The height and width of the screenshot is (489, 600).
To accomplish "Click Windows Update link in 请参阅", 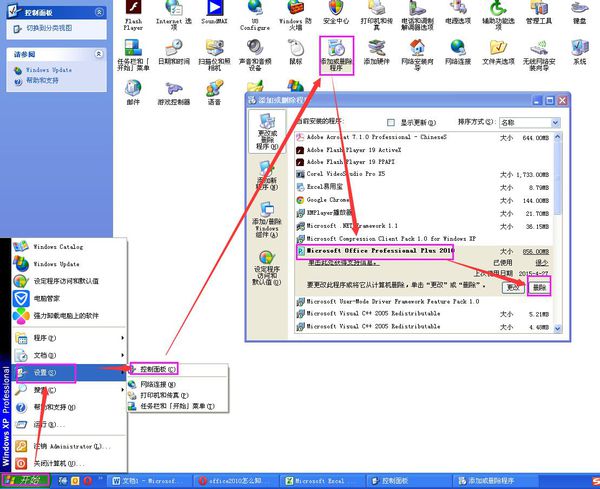I will click(49, 70).
